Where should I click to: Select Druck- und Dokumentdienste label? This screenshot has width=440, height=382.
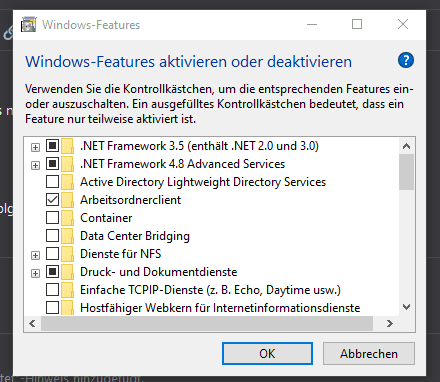159,272
